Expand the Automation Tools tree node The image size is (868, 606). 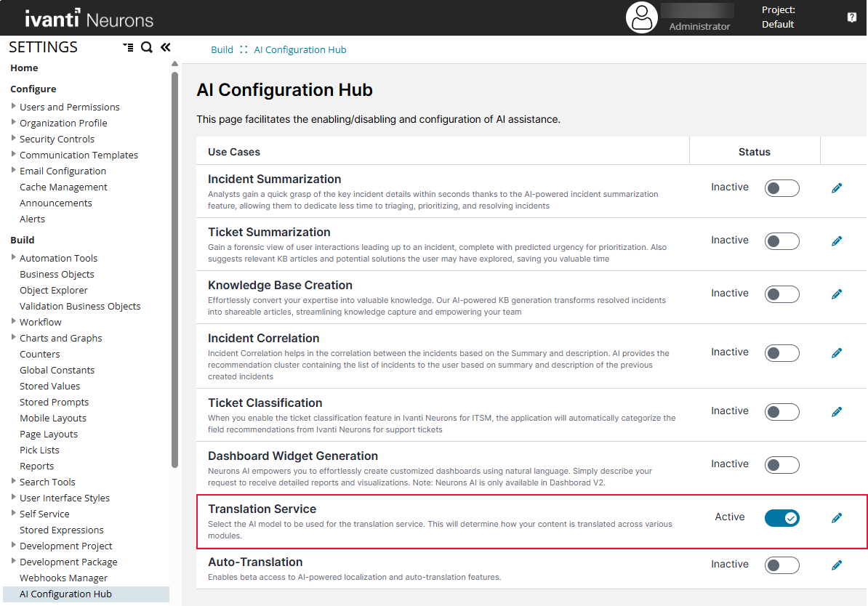click(x=14, y=257)
